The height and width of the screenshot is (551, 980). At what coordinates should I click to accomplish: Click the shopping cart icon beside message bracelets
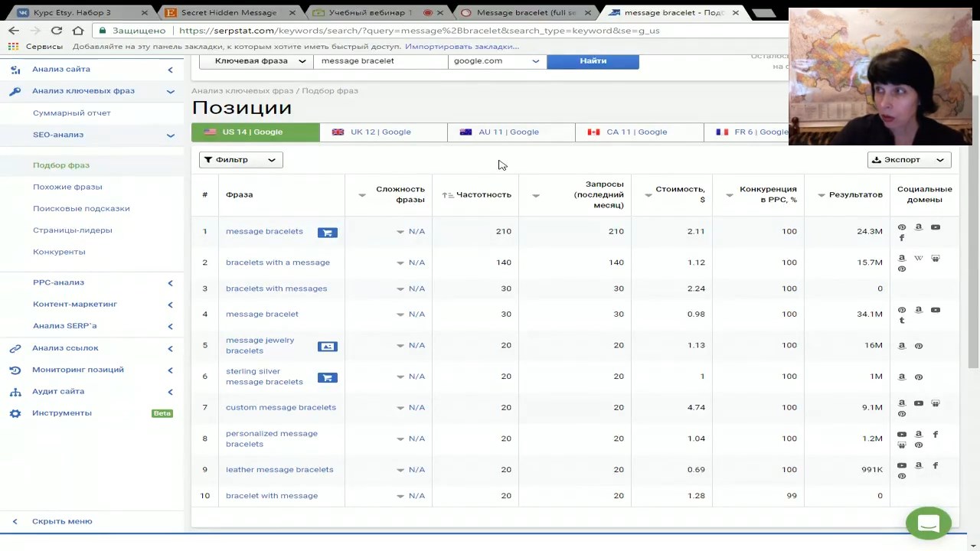327,233
